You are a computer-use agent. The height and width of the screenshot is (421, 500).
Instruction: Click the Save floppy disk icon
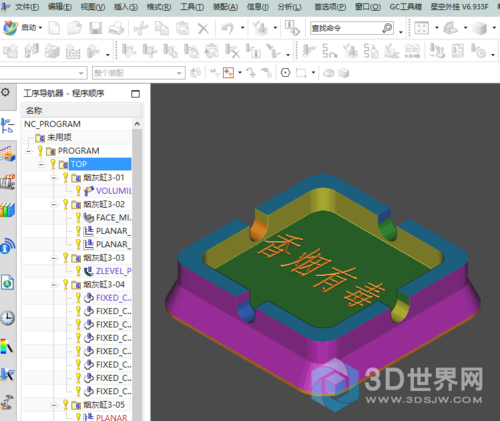click(95, 28)
